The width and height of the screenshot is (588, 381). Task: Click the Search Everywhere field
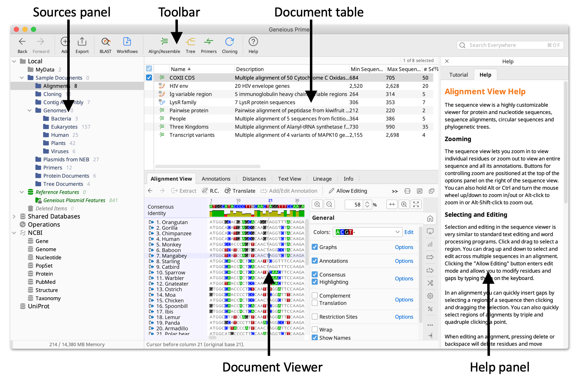tap(510, 45)
